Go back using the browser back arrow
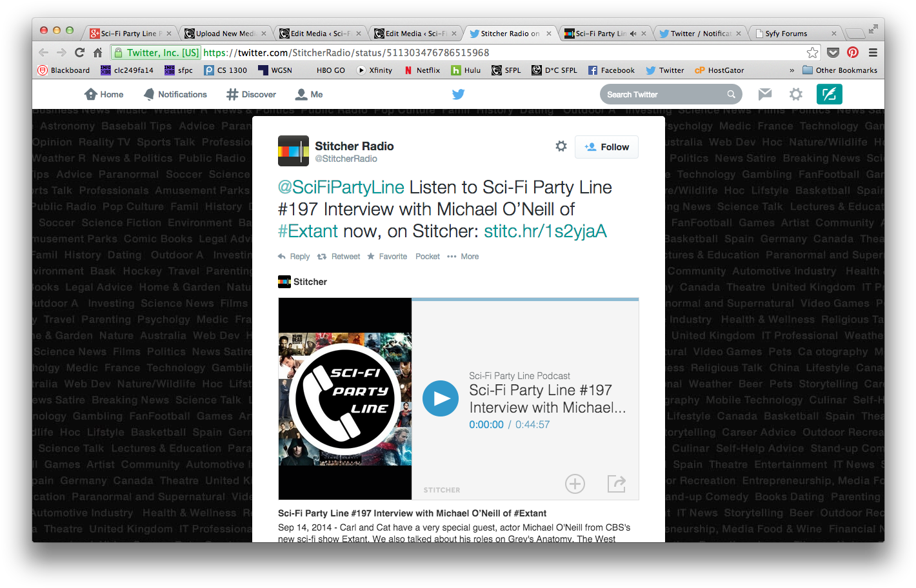The image size is (916, 588). click(x=43, y=53)
